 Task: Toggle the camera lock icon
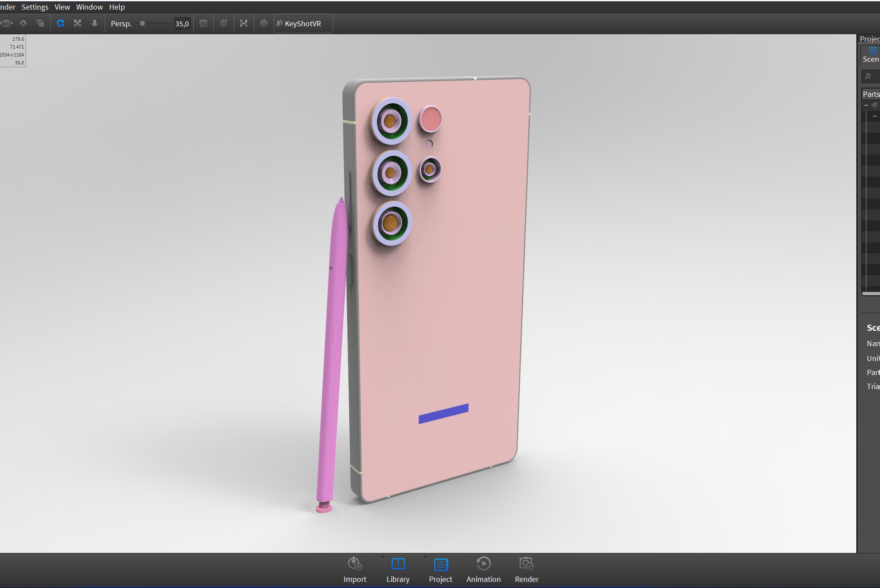tap(40, 23)
